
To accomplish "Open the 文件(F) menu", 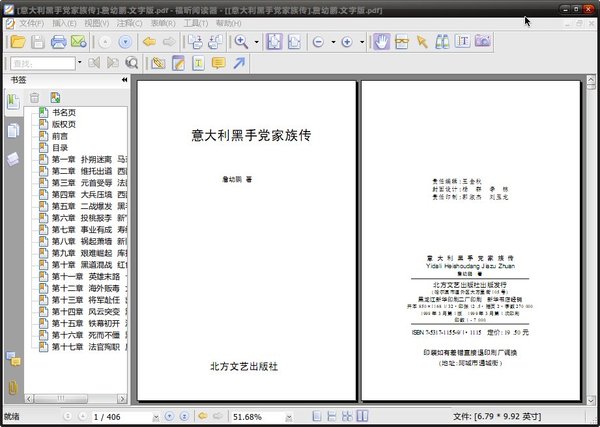I will coord(31,23).
